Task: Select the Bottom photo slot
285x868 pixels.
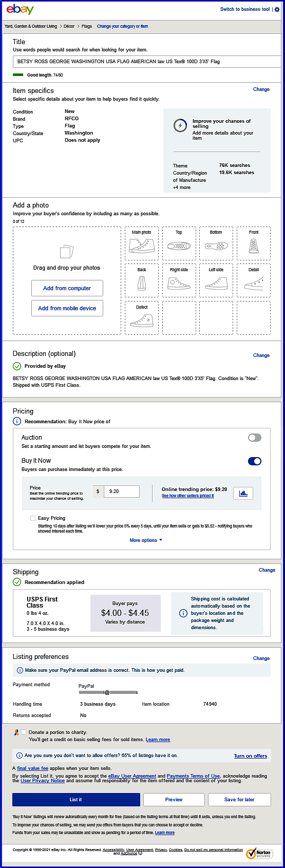Action: point(216,243)
